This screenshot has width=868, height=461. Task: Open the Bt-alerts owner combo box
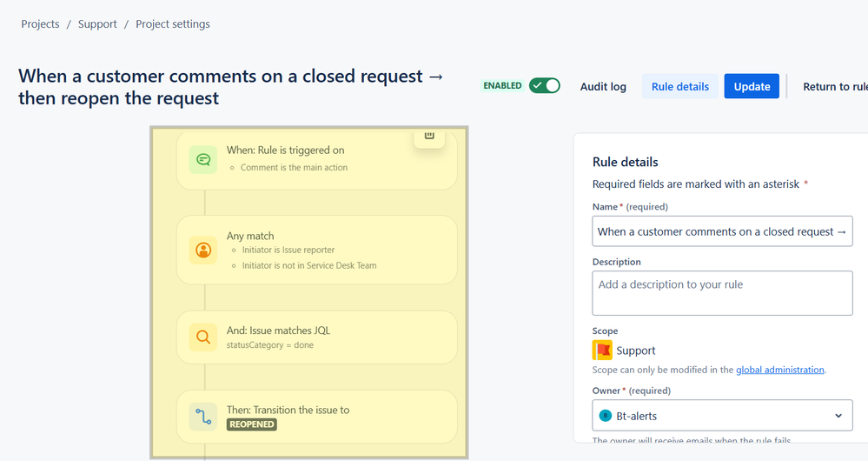point(722,416)
